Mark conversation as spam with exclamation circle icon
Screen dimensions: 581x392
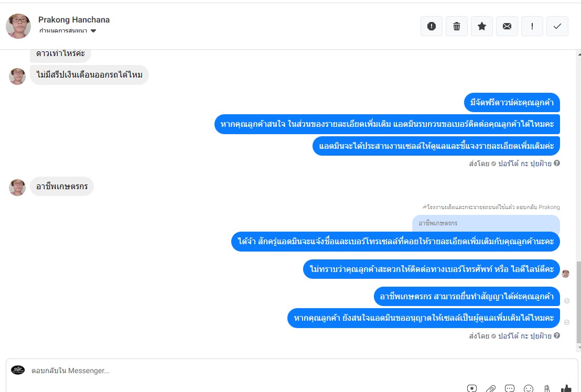[432, 26]
